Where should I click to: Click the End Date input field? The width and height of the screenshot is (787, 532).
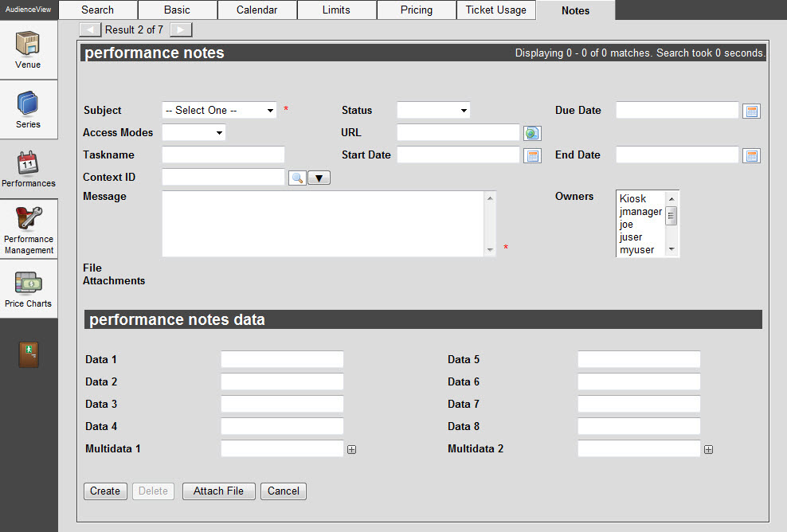[678, 155]
